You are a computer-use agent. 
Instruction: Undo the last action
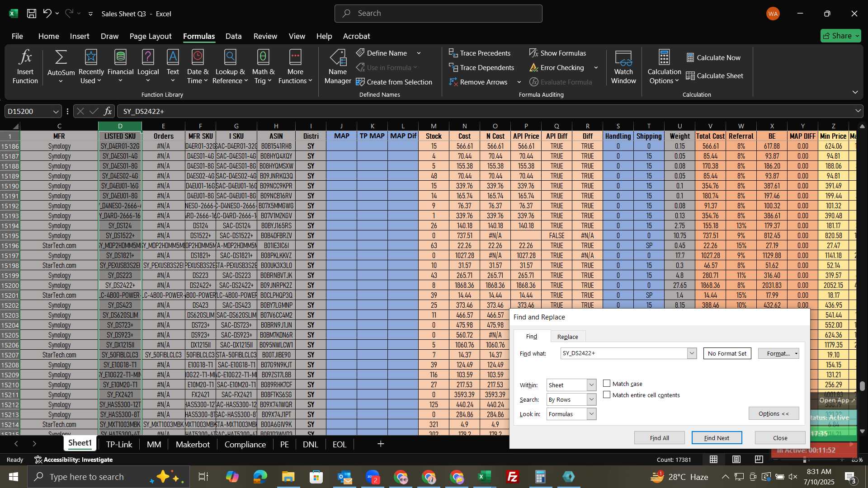point(47,14)
